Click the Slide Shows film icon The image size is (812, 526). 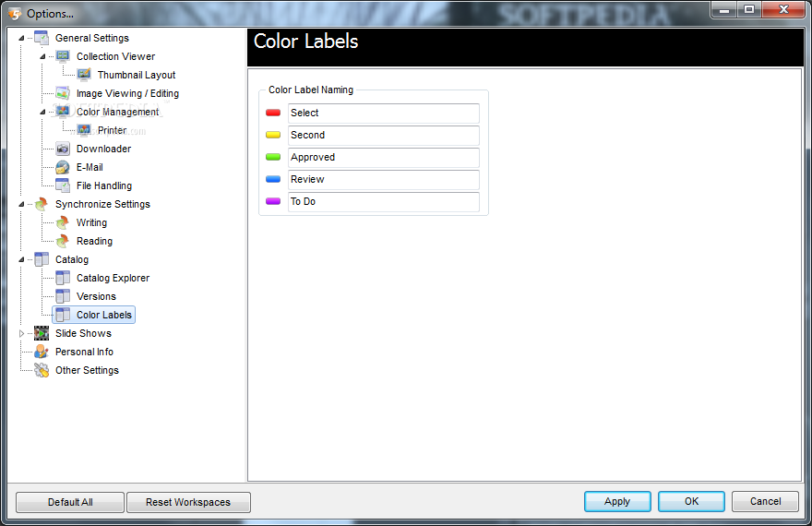pos(42,333)
